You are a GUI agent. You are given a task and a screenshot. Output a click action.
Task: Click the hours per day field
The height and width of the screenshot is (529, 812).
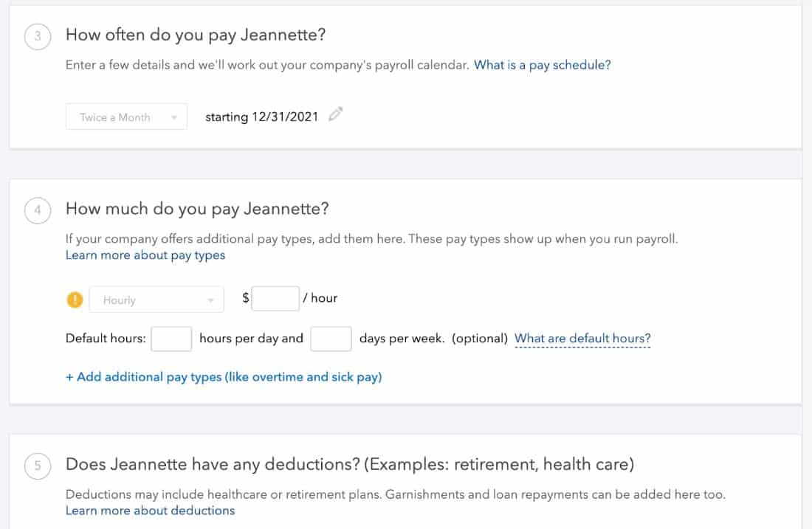coord(171,338)
